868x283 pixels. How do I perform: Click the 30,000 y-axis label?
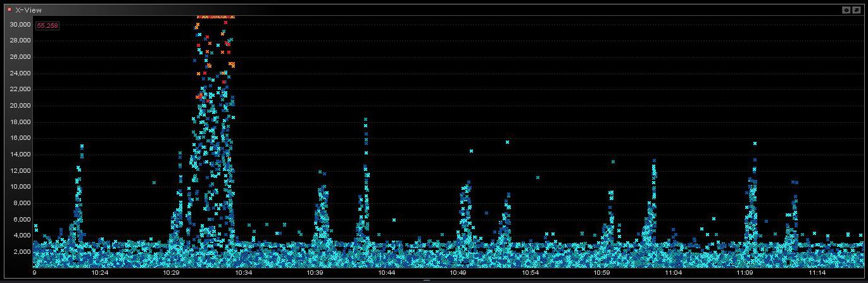point(20,24)
